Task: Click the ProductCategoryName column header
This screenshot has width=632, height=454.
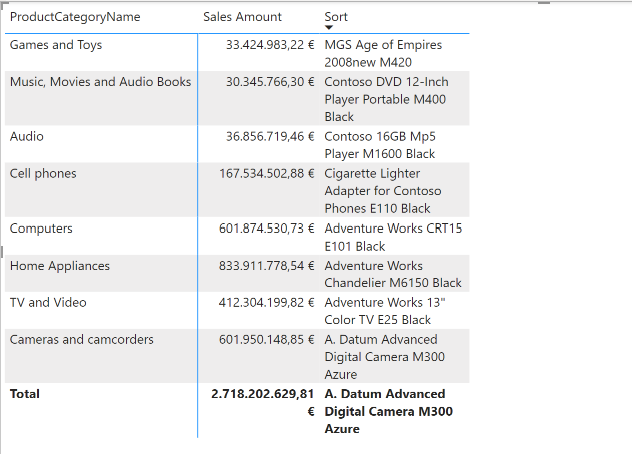Action: pos(75,17)
